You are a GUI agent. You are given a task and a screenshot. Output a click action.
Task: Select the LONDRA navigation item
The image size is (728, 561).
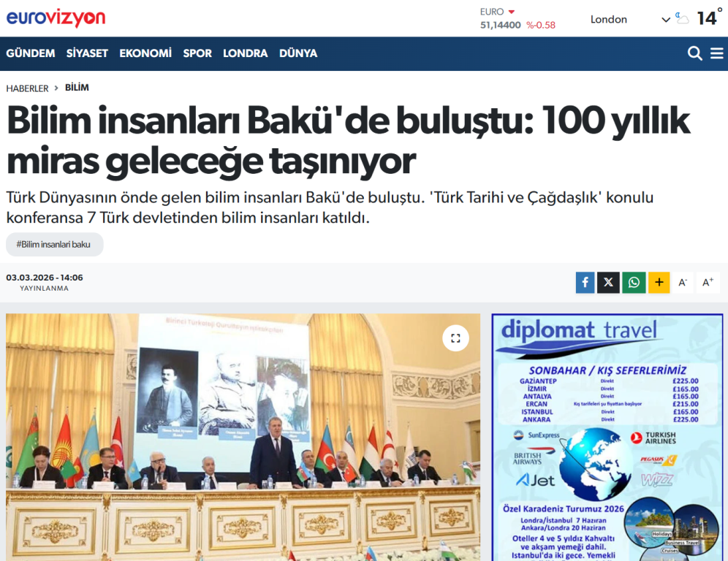point(245,53)
